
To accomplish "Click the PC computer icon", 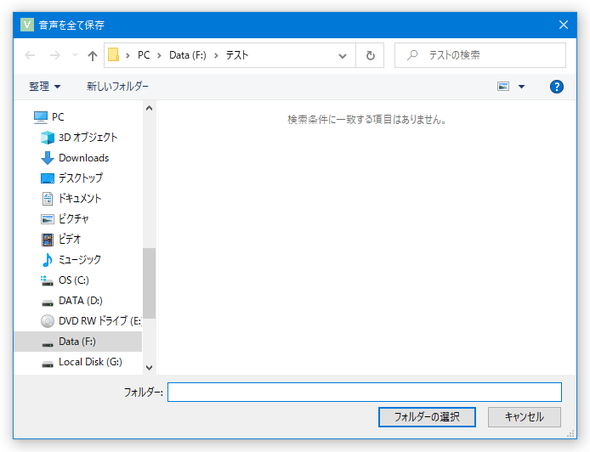I will click(41, 117).
